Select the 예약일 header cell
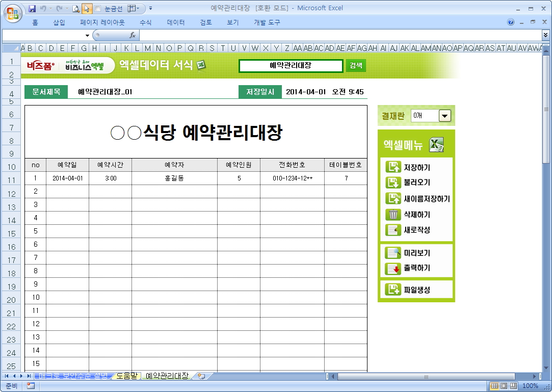The image size is (552, 392). tap(67, 165)
